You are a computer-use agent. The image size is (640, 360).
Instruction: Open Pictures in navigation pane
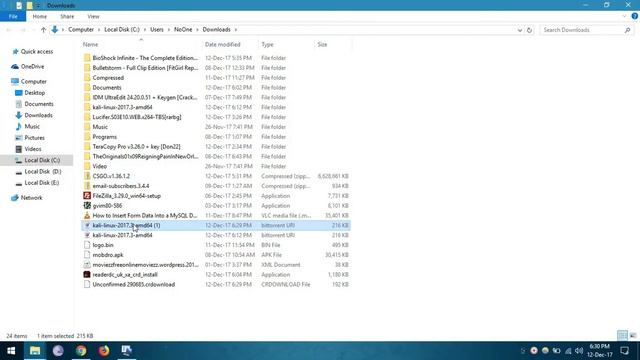[x=34, y=138]
